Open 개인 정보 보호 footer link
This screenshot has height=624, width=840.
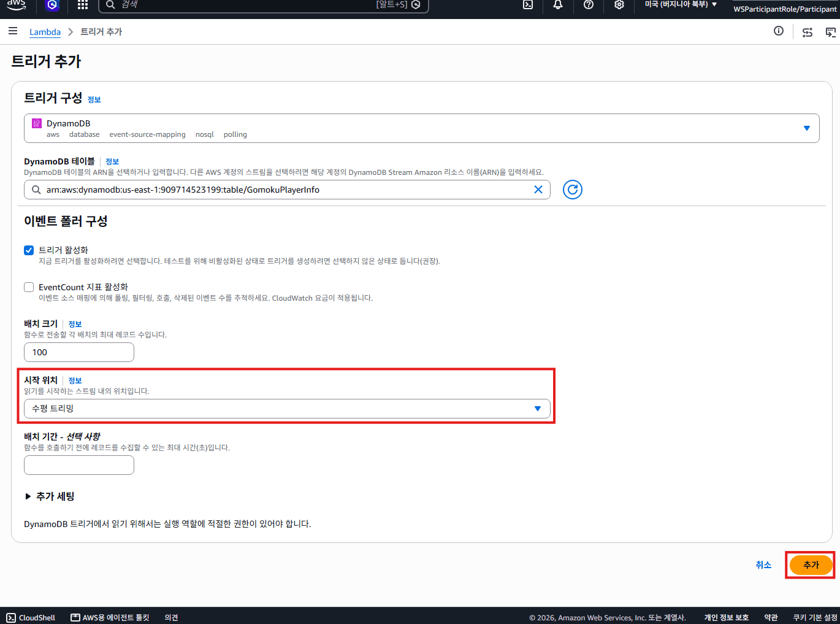pyautogui.click(x=727, y=618)
